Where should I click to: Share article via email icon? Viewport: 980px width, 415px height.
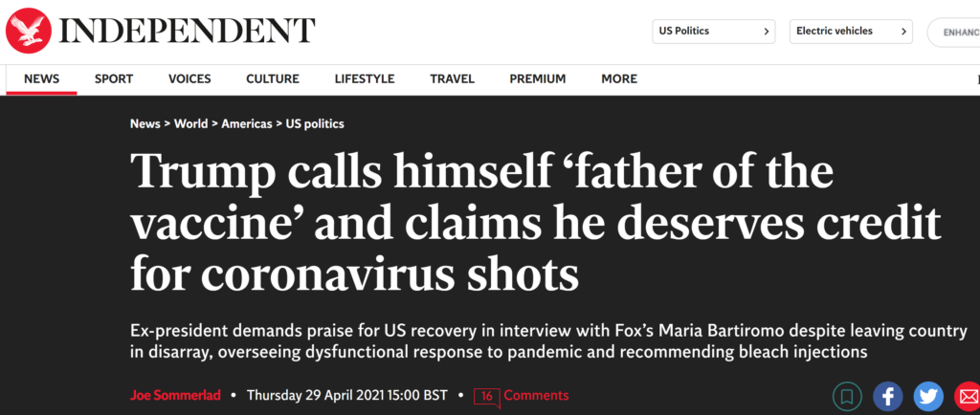pyautogui.click(x=967, y=395)
